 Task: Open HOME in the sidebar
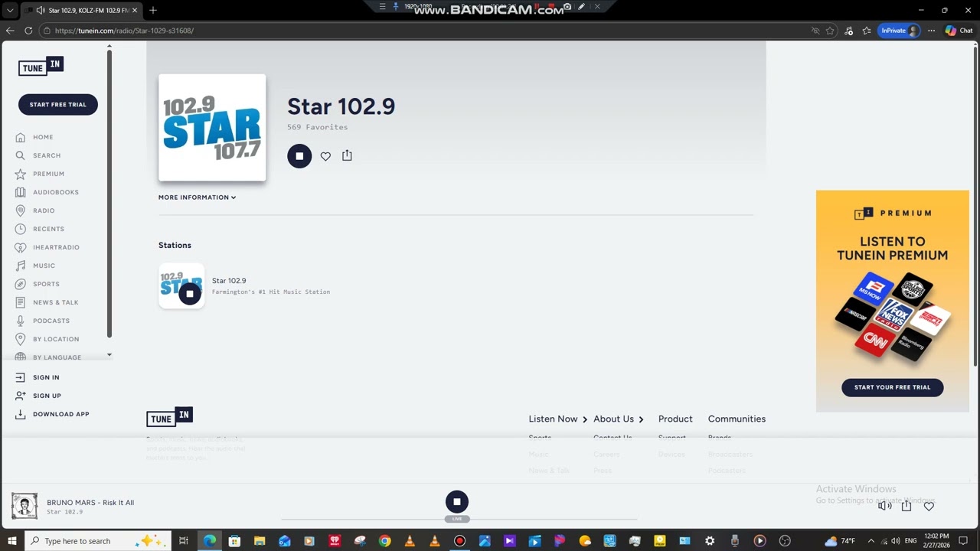[43, 137]
